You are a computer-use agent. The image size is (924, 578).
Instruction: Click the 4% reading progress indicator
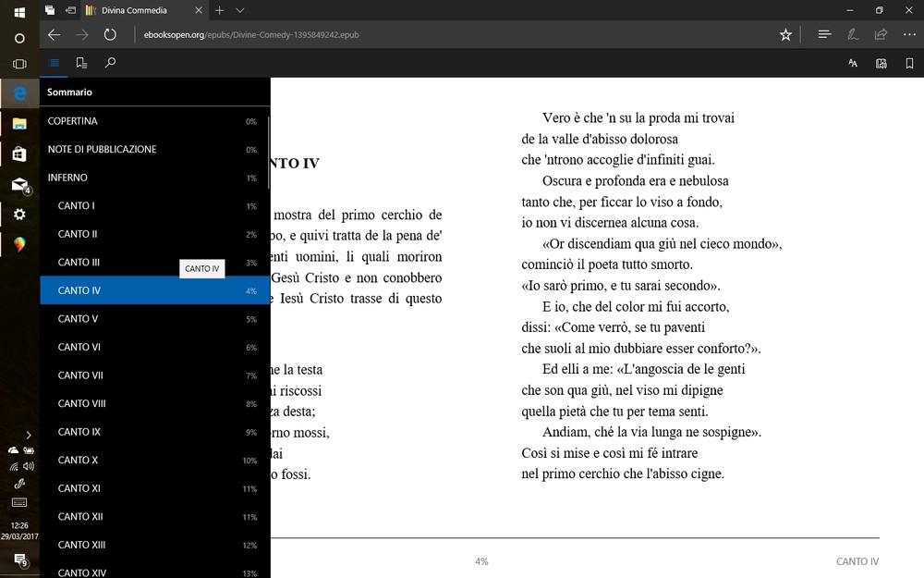pyautogui.click(x=481, y=561)
